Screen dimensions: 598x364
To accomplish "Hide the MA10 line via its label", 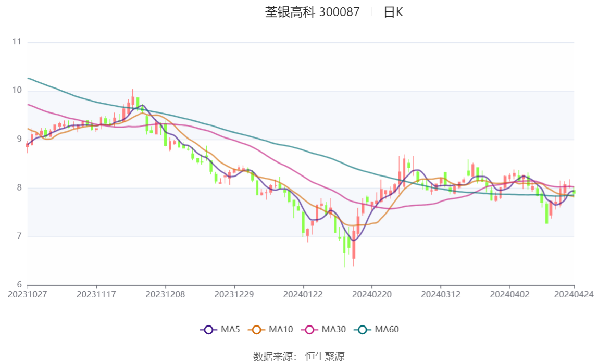I will [x=281, y=329].
